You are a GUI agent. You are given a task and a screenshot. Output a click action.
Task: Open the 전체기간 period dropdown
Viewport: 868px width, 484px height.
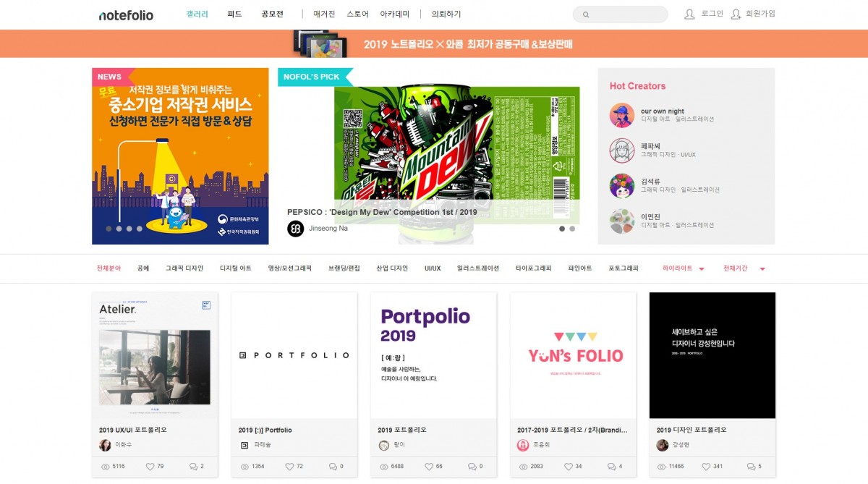click(744, 268)
